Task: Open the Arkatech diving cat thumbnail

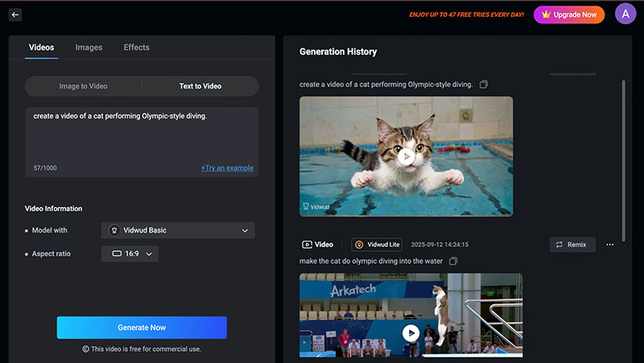Action: [411, 315]
